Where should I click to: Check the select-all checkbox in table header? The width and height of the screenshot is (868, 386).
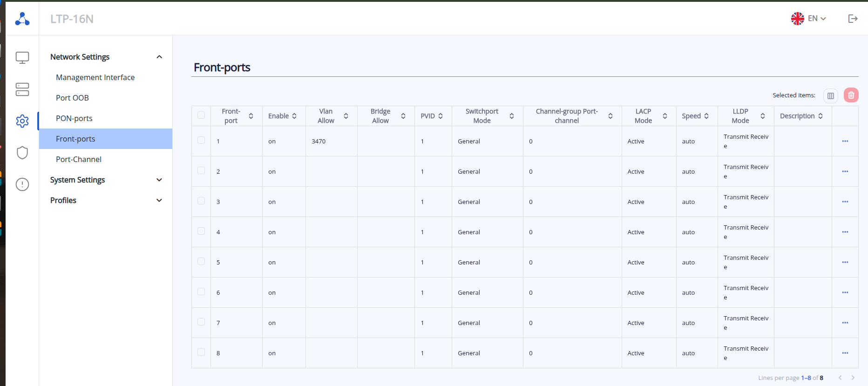coord(201,115)
